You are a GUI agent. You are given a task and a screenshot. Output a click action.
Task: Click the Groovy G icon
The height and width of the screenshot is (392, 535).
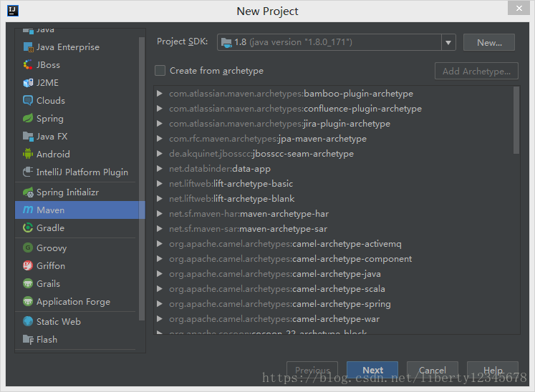[x=28, y=248]
